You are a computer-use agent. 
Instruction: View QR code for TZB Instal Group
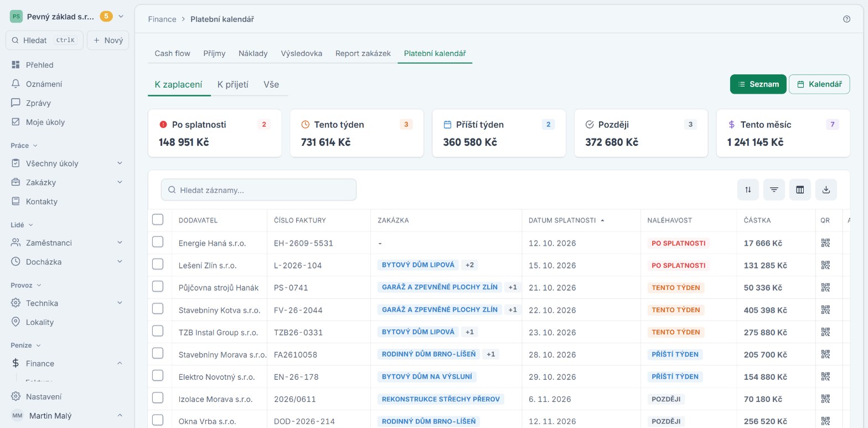click(x=825, y=332)
